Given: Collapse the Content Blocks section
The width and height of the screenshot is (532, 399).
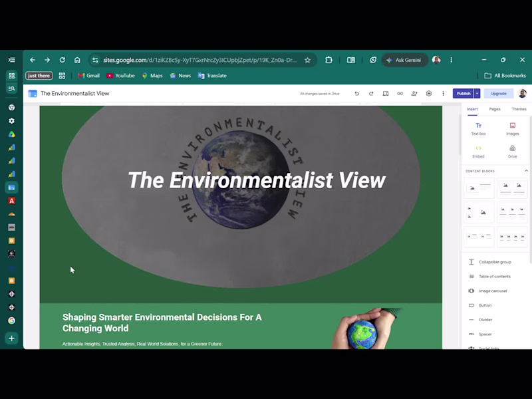Looking at the screenshot, I should (x=526, y=171).
